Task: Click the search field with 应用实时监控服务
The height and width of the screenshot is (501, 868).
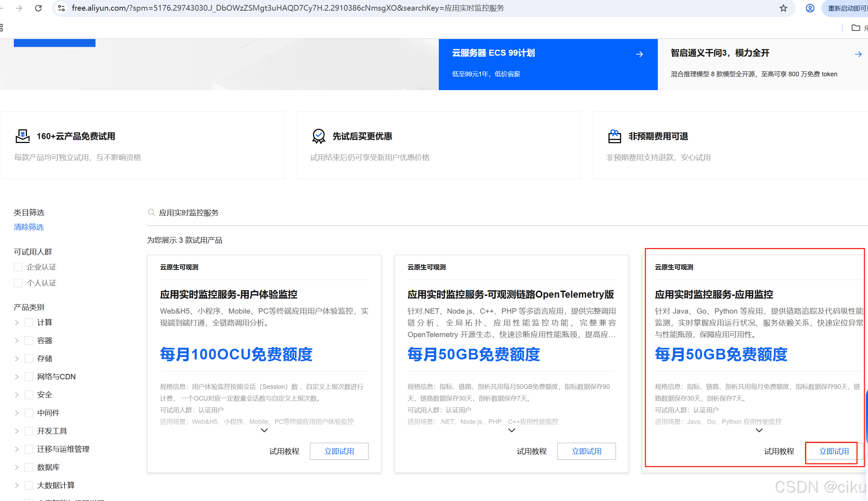Action: point(508,213)
